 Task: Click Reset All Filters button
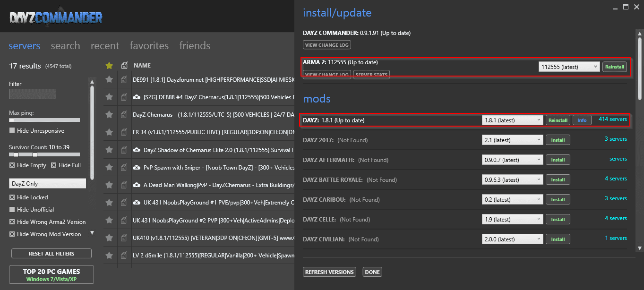point(52,254)
